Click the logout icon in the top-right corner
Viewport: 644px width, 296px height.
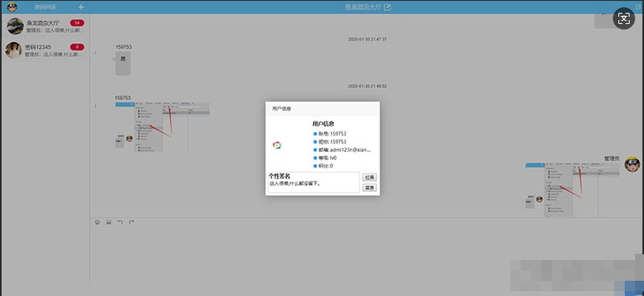click(x=638, y=6)
